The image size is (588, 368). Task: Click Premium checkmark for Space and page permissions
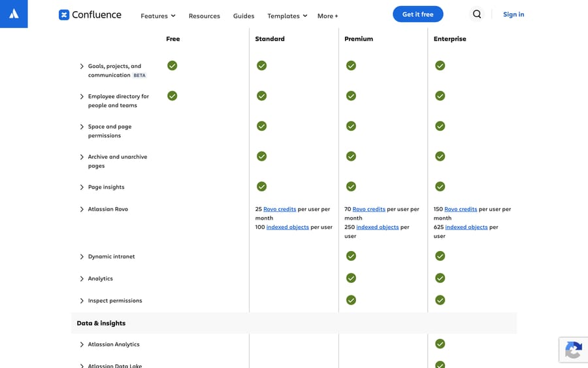click(x=351, y=126)
